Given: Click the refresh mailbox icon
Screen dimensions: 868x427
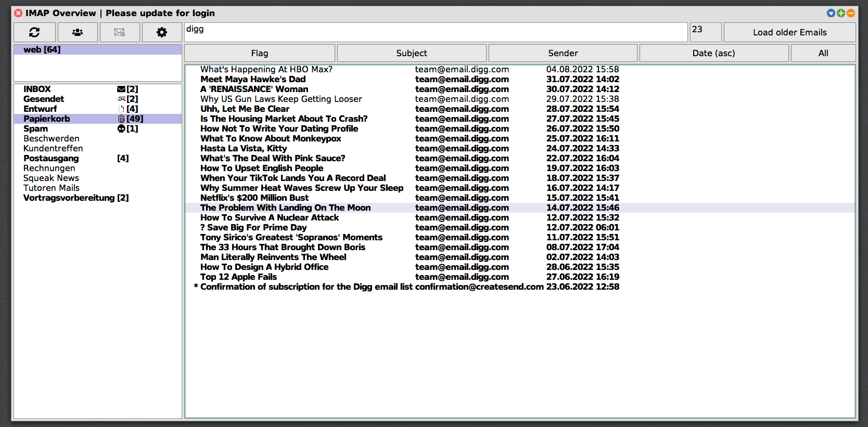Looking at the screenshot, I should 34,32.
